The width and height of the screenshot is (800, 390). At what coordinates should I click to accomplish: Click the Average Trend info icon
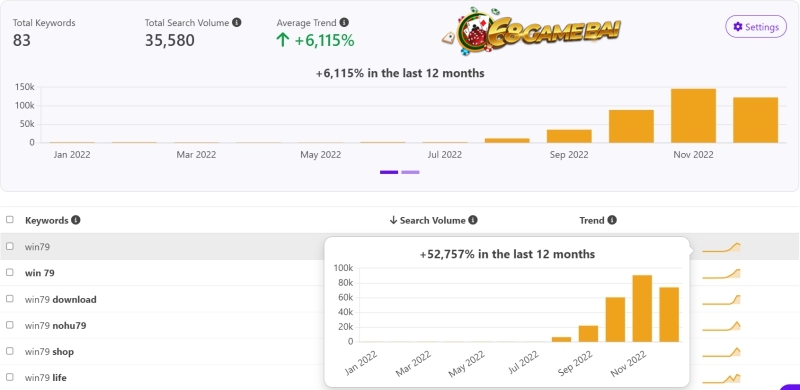coord(344,22)
